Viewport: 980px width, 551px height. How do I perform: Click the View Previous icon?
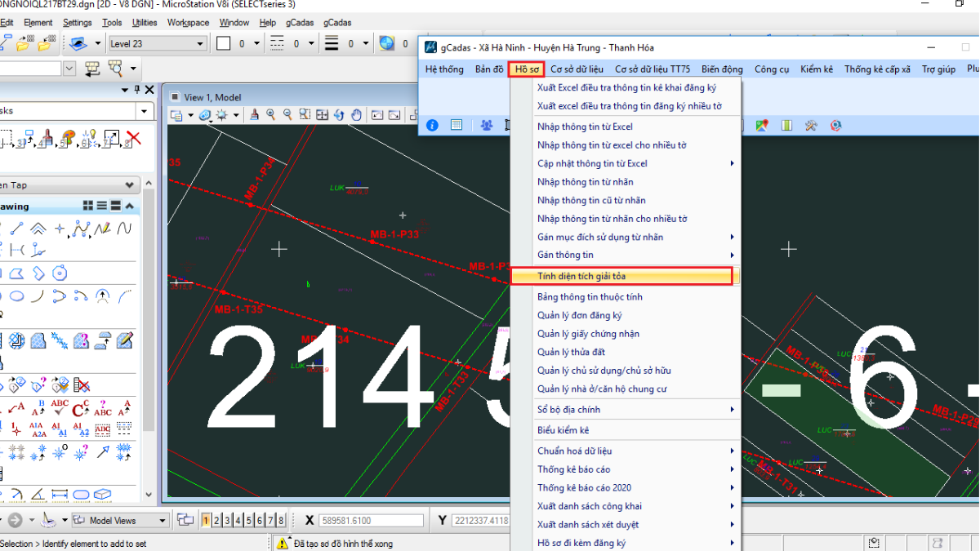[x=377, y=115]
